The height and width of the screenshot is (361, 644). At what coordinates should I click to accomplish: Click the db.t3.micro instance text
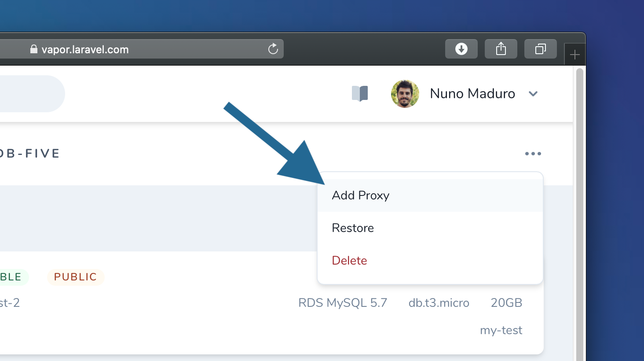point(439,303)
